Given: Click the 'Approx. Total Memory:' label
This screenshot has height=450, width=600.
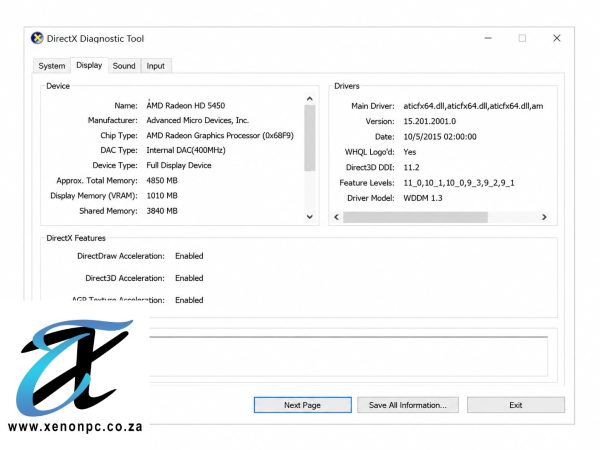Looking at the screenshot, I should click(x=97, y=181).
